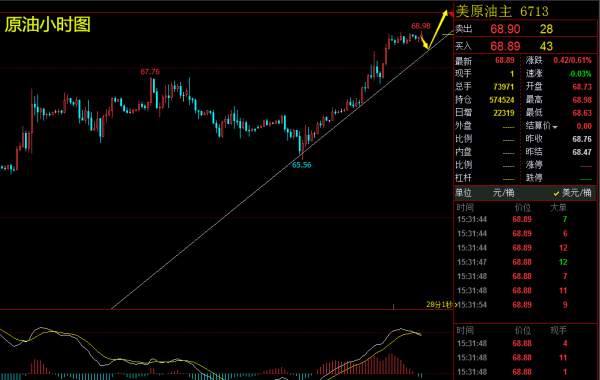Click the 现手 header of the lower tick list
Viewport: 600px width, 380px height.
coord(558,330)
